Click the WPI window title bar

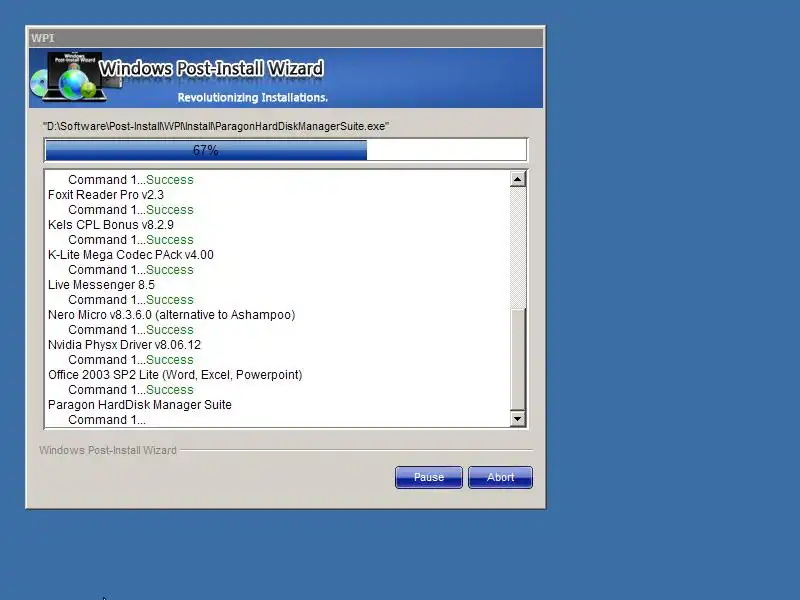click(x=286, y=38)
